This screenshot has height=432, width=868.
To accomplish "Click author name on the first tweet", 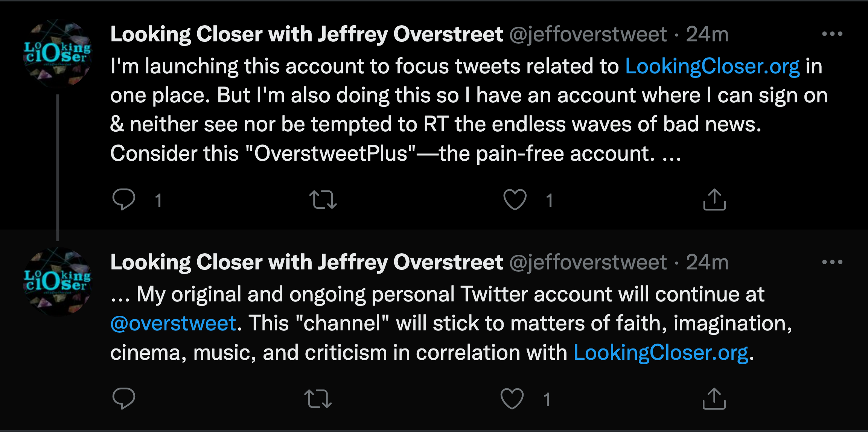I will pos(307,34).
